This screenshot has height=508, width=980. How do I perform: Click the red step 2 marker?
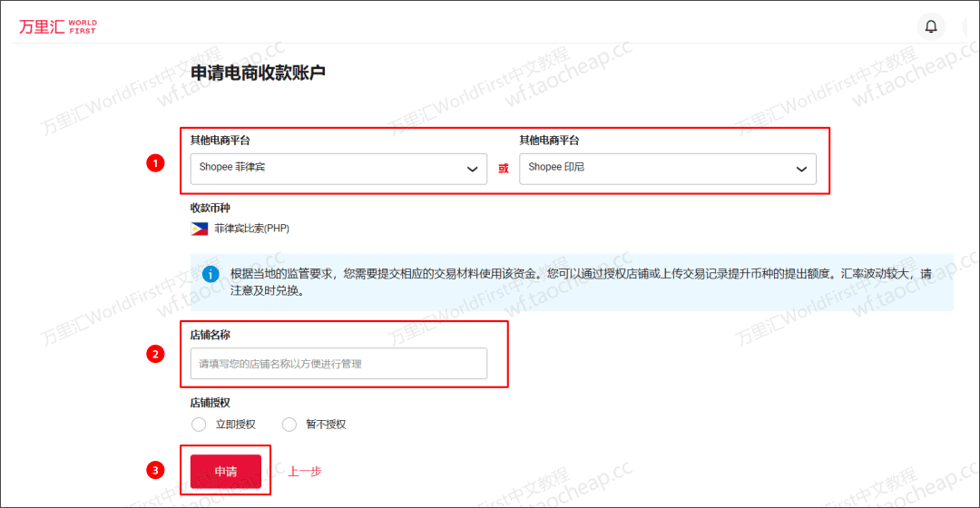pos(155,355)
